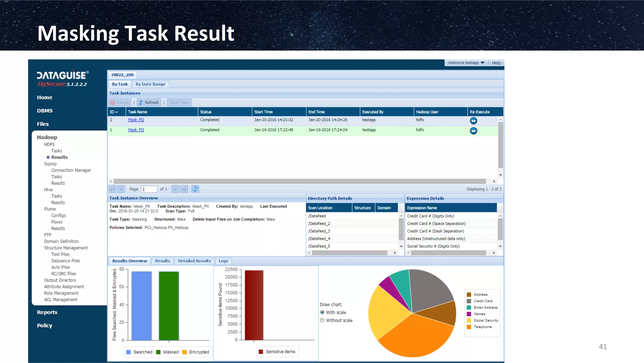Viewport: 644px width, 363px height.
Task: Click the page number input field
Action: pos(149,189)
